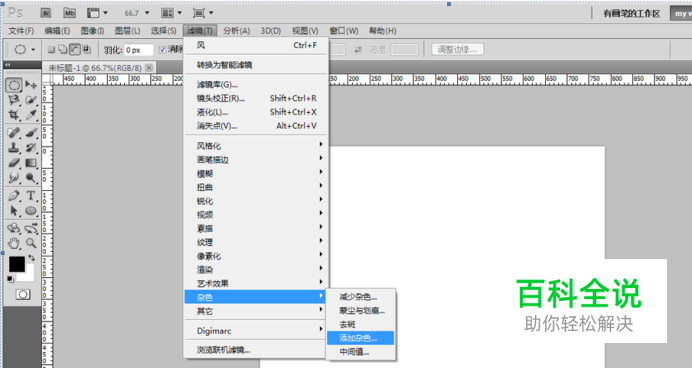Screen dimensions: 692x368
Task: Expand the 模糊 submenu
Action: (x=256, y=173)
